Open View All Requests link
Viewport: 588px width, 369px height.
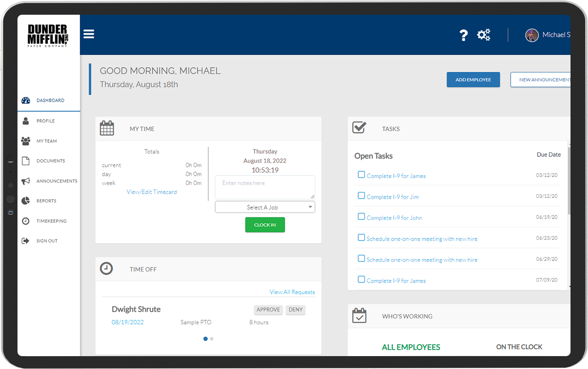[x=292, y=292]
